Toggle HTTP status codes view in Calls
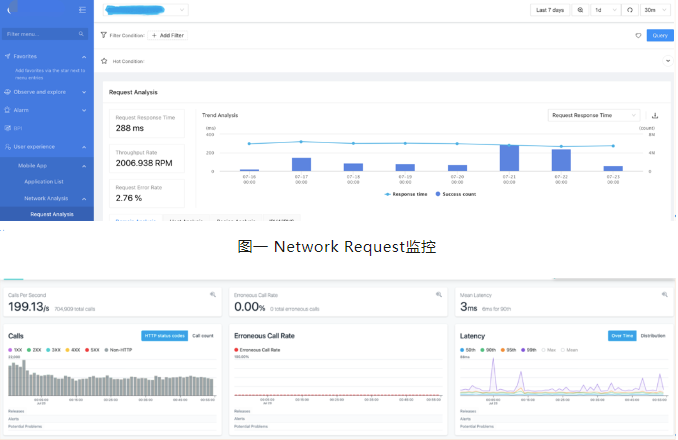The image size is (678, 440). tap(163, 336)
